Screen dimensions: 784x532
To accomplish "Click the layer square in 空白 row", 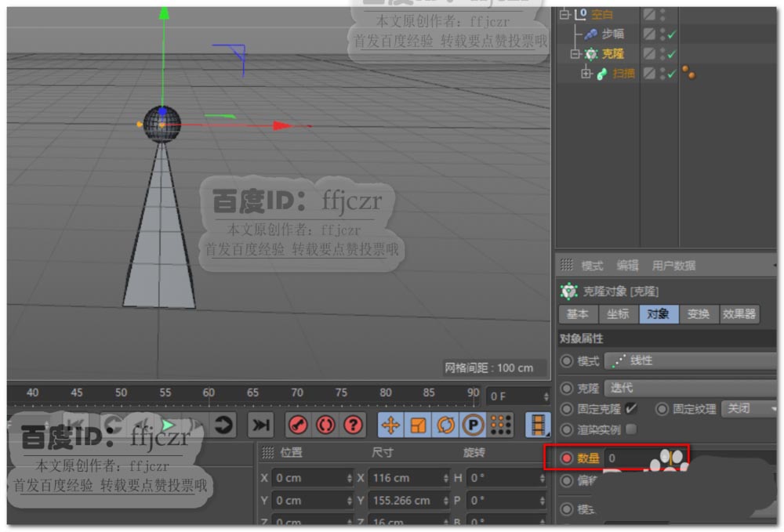I will pyautogui.click(x=649, y=14).
